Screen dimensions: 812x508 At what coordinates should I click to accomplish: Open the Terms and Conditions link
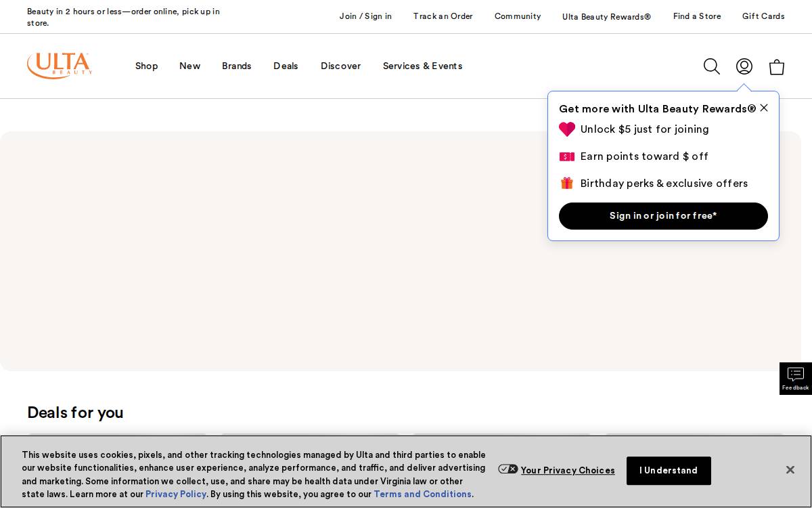[423, 494]
